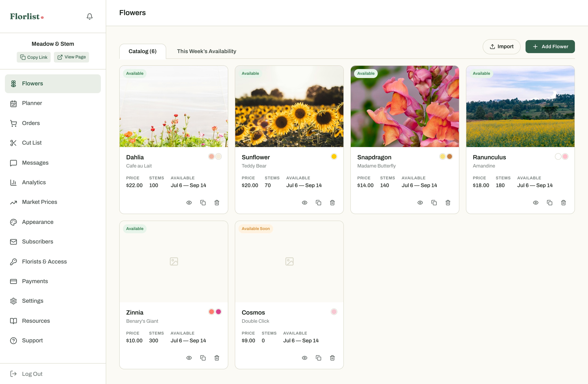Screen dimensions: 588x384
Task: Click the Zinnia card title
Action: click(x=135, y=312)
